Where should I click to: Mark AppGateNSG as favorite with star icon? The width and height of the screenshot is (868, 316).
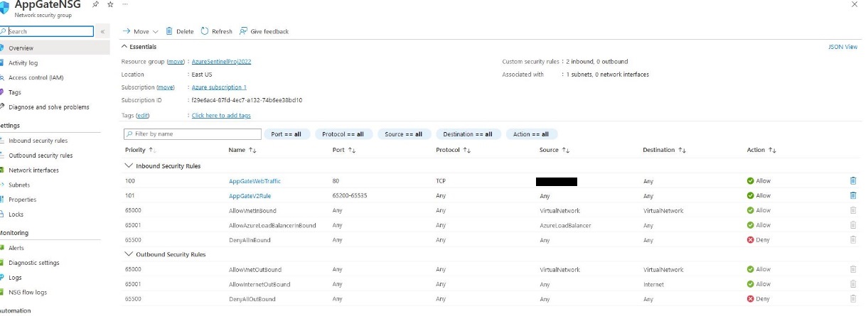click(x=110, y=4)
